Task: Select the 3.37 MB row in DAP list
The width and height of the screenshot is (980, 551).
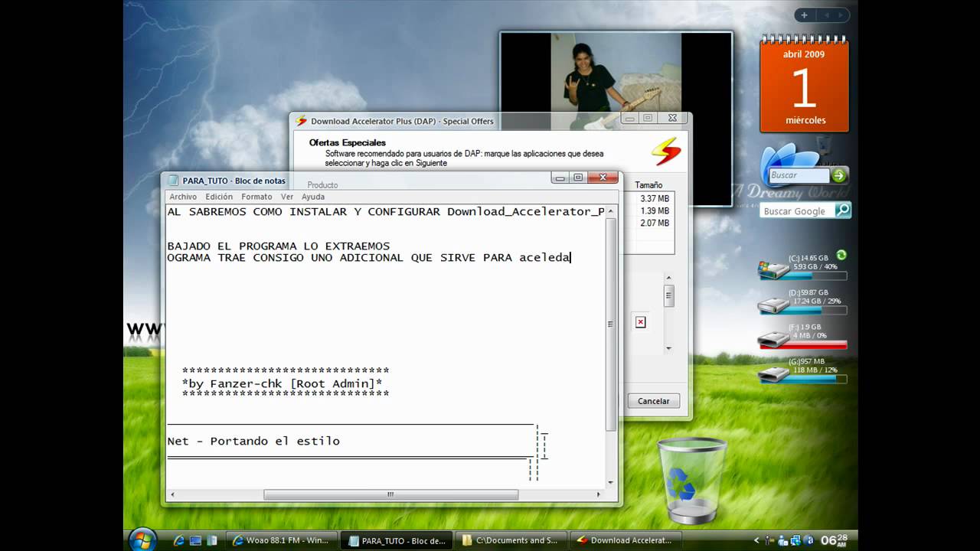Action: pos(655,198)
